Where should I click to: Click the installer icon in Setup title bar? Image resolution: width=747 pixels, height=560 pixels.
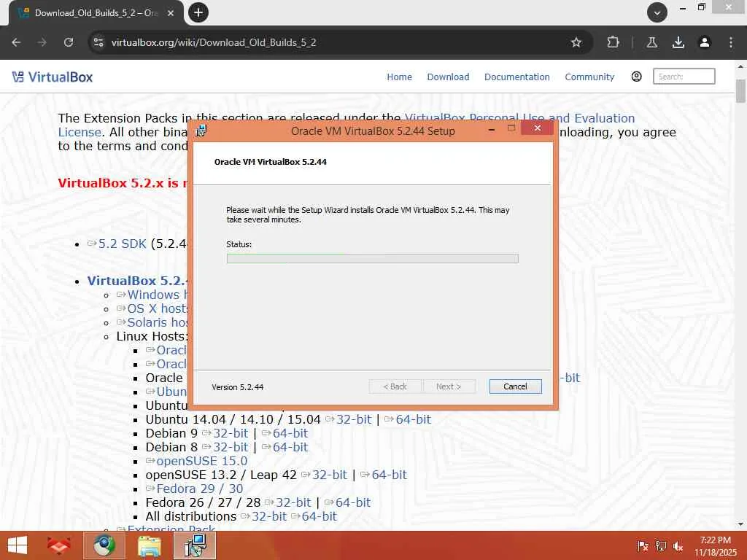click(201, 131)
